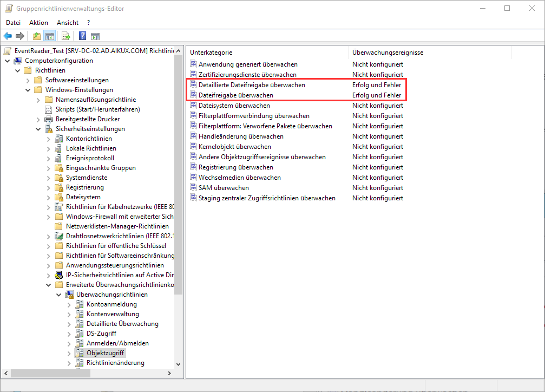The height and width of the screenshot is (392, 545).
Task: Click the Back arrow toolbar icon
Action: (8, 36)
